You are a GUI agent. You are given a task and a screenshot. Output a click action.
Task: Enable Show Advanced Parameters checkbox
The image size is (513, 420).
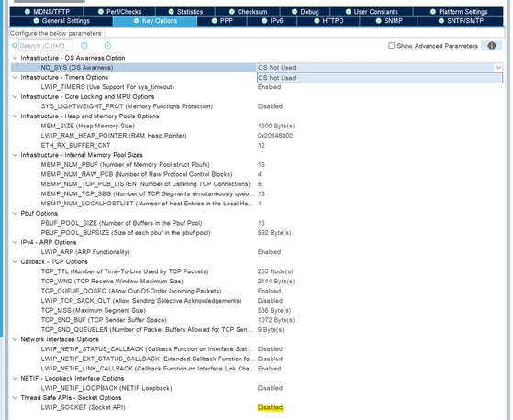pos(391,46)
